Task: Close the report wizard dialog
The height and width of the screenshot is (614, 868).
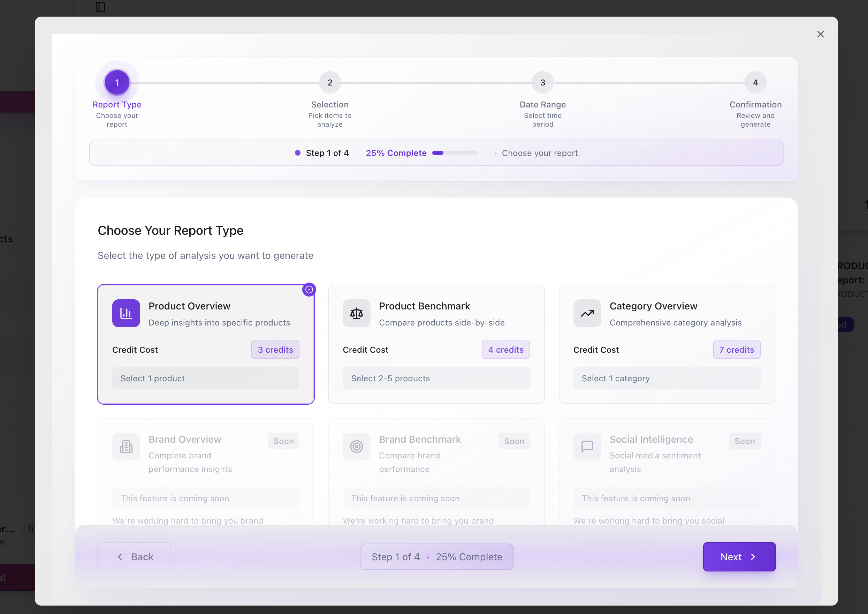Action: (x=820, y=34)
